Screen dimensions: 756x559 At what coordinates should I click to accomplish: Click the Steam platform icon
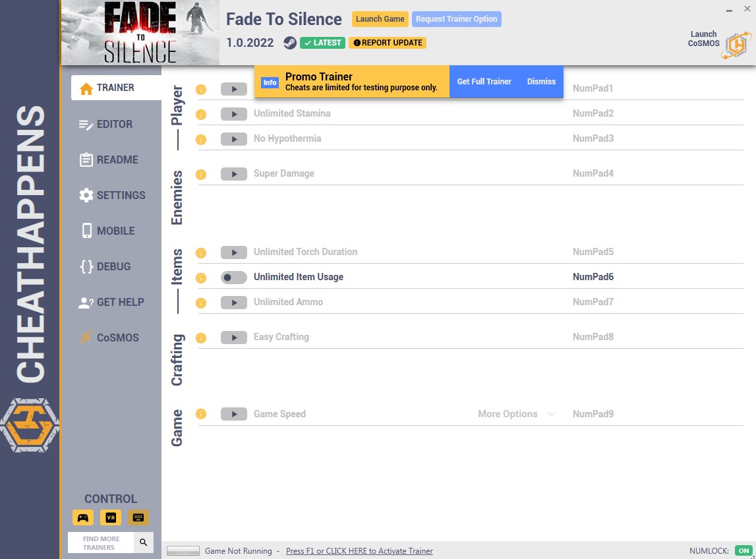tap(290, 43)
